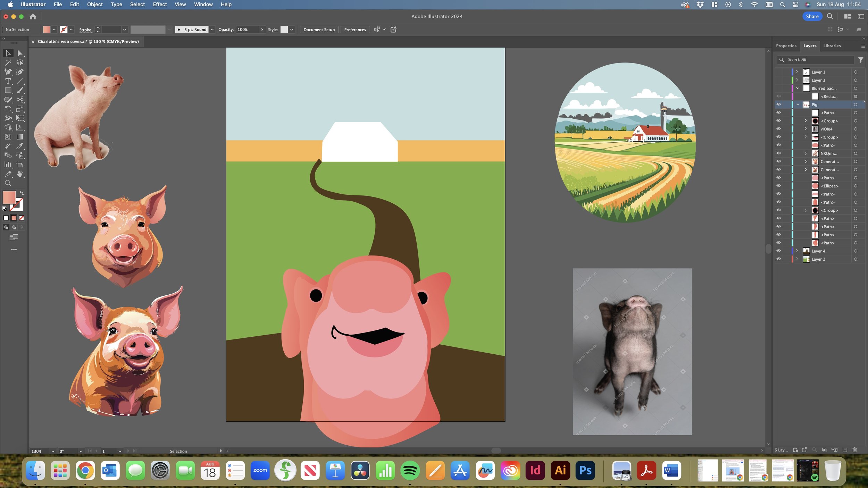Open the stroke weight dropdown
This screenshot has width=868, height=488.
point(124,30)
